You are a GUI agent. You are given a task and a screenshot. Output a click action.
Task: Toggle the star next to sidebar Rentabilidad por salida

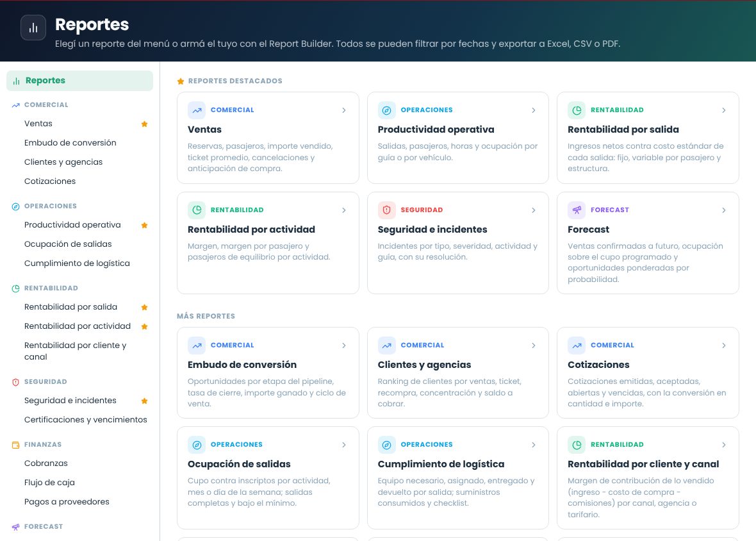click(144, 307)
